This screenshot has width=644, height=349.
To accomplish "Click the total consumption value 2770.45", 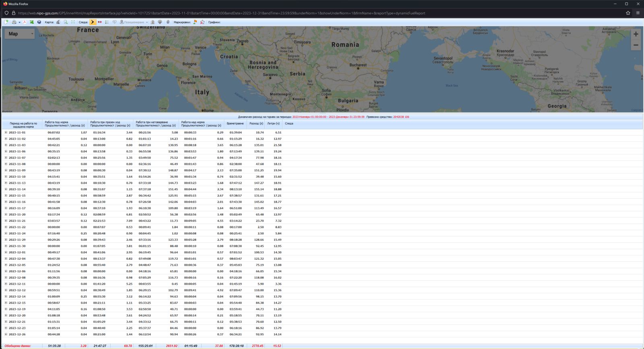I will click(x=258, y=346).
